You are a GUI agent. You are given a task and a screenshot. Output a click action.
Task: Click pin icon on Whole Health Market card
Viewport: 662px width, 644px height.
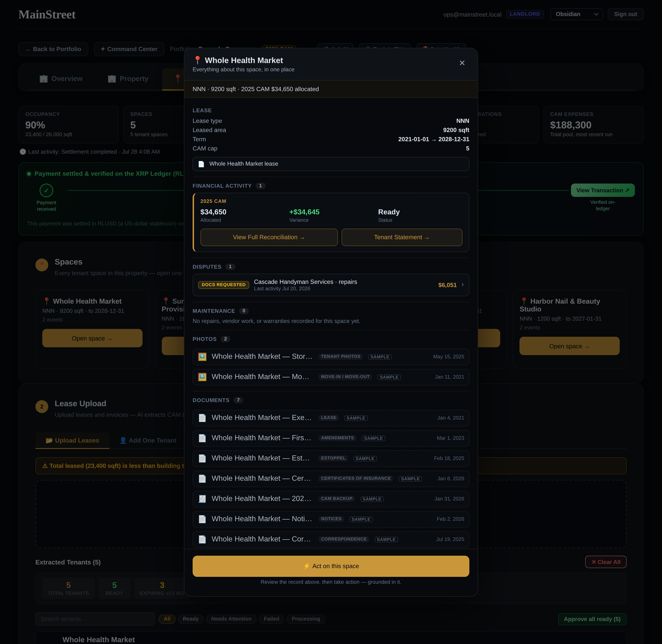(x=47, y=301)
